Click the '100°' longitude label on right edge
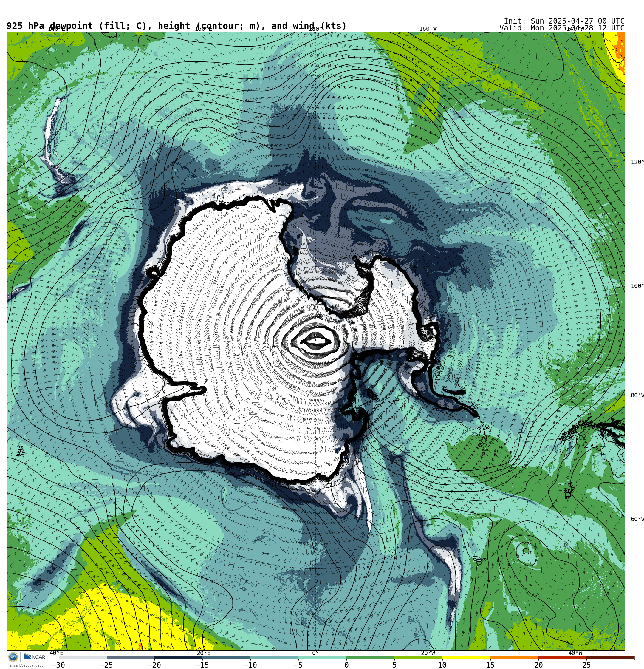Viewport: 644px width, 669px height. point(637,286)
